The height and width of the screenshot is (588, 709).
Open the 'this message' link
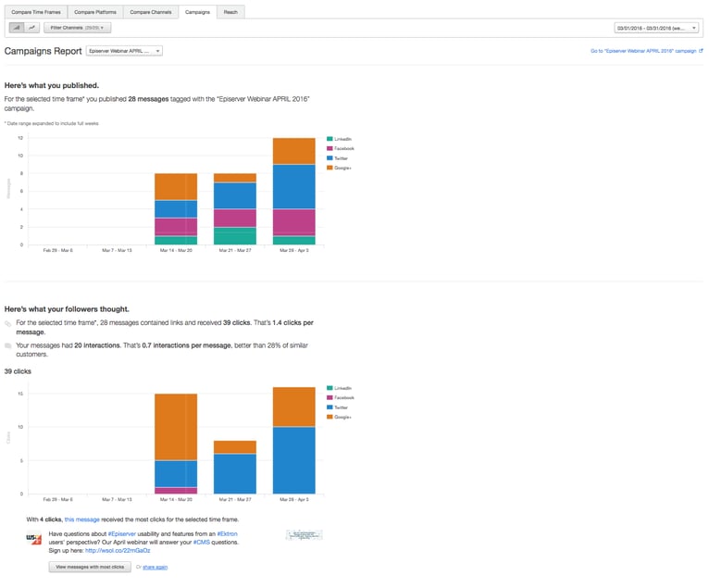[81, 519]
